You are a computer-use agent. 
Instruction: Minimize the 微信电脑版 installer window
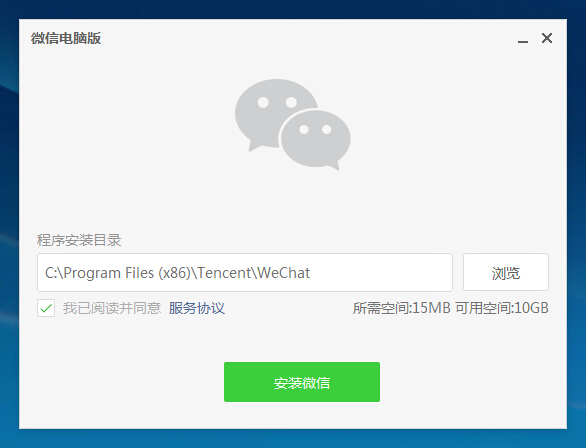click(x=522, y=38)
